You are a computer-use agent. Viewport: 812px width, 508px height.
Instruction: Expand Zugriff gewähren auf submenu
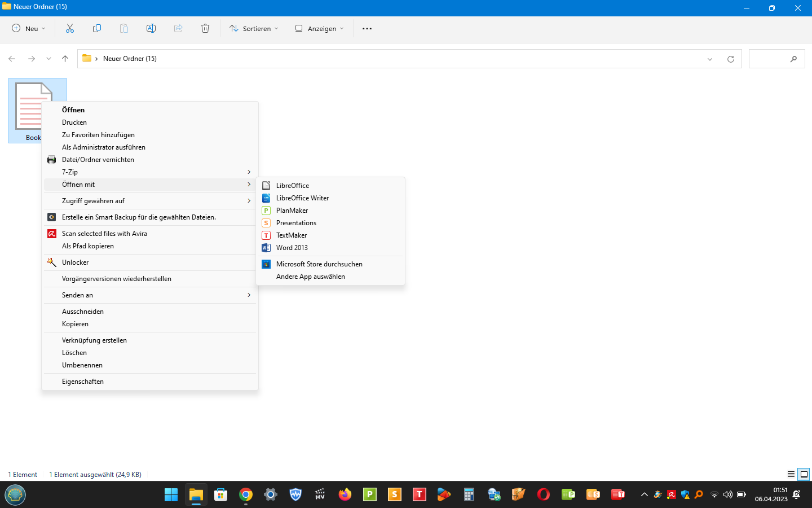(x=150, y=201)
